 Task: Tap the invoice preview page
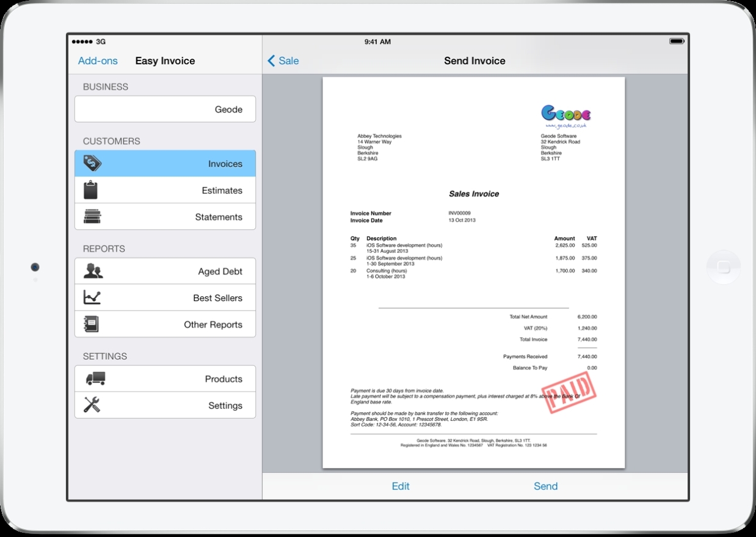click(474, 272)
